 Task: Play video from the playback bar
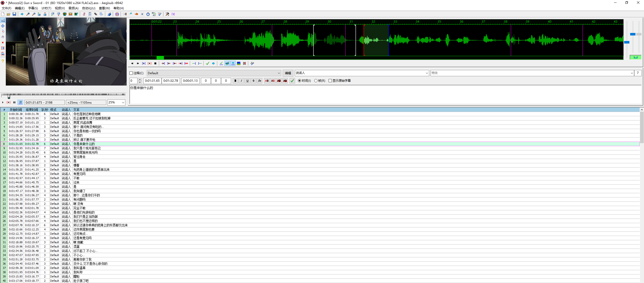click(x=3, y=102)
